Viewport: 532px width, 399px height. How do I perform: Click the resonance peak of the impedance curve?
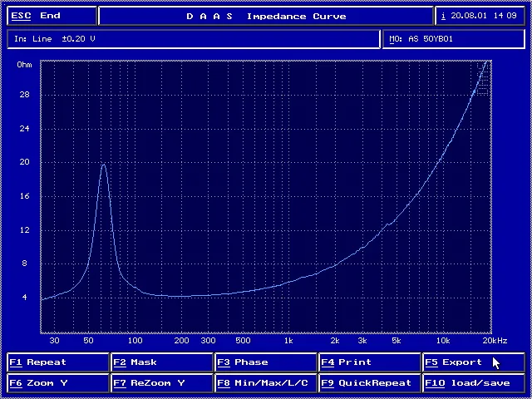pos(103,165)
